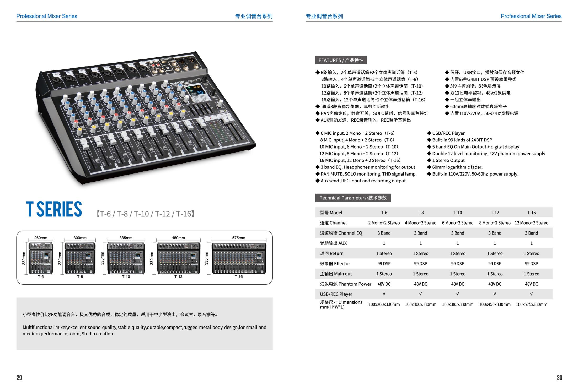
Task: Click the large T-12 mixer product photo
Action: click(146, 118)
